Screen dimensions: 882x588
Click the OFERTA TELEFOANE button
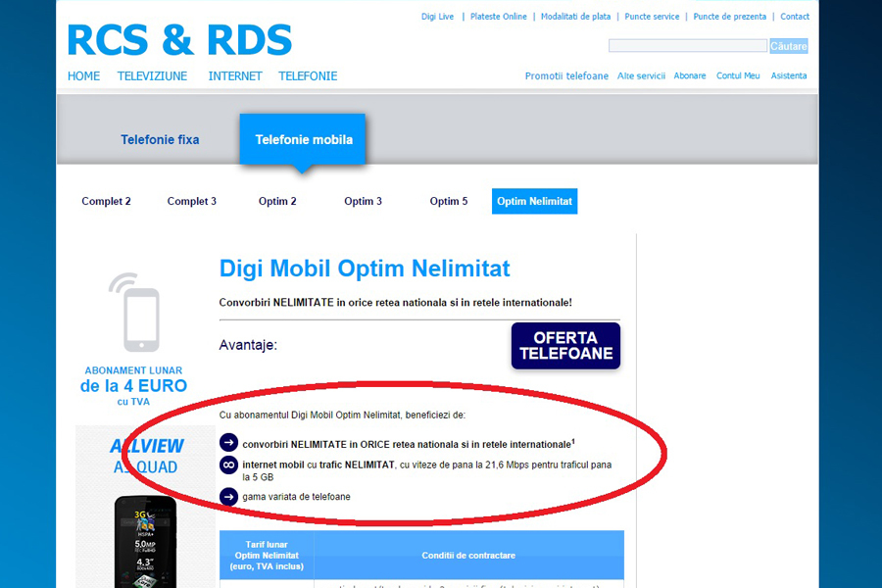565,346
